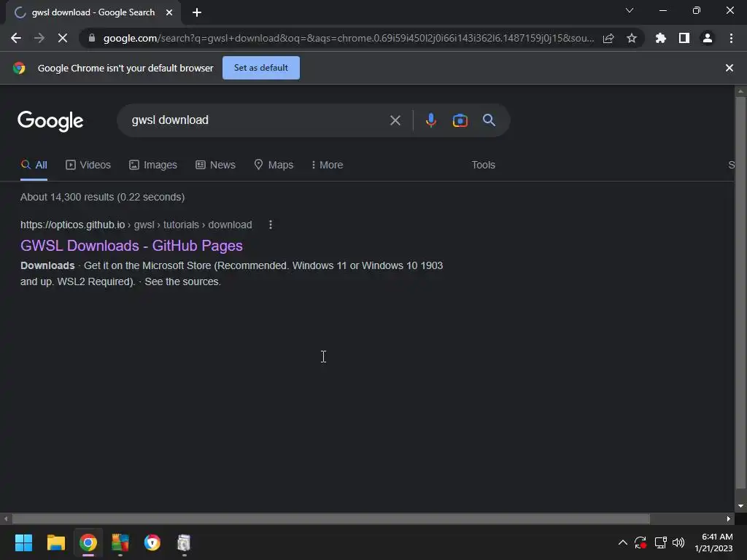
Task: Open the network tray icon
Action: coord(660,542)
